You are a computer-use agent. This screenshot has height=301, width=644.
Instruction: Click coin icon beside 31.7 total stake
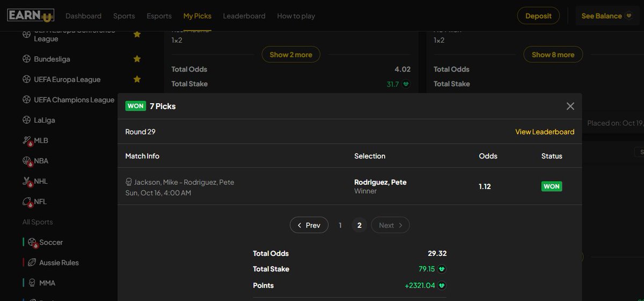(406, 84)
